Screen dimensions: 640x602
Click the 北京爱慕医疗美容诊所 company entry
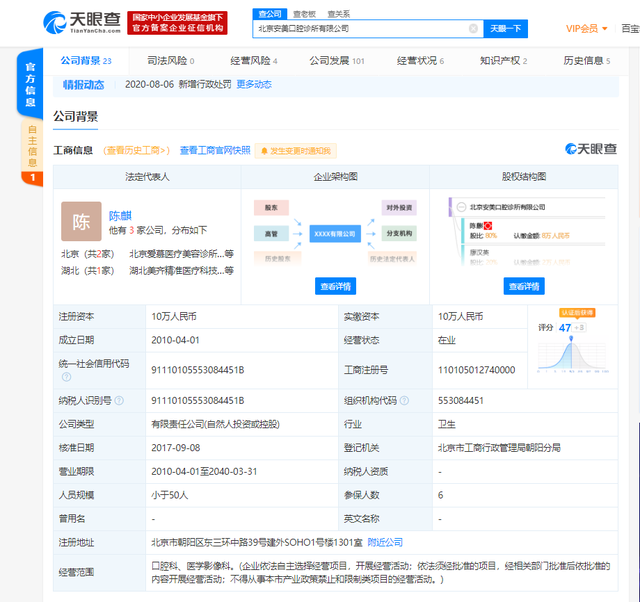181,254
